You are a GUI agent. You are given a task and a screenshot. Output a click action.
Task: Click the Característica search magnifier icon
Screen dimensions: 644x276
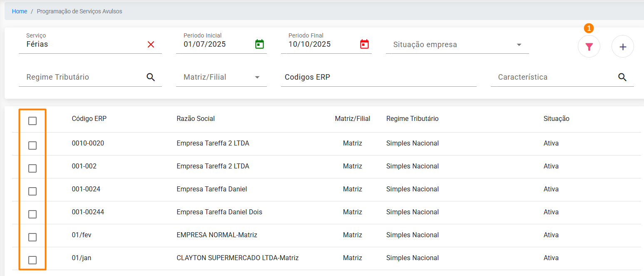(x=622, y=77)
